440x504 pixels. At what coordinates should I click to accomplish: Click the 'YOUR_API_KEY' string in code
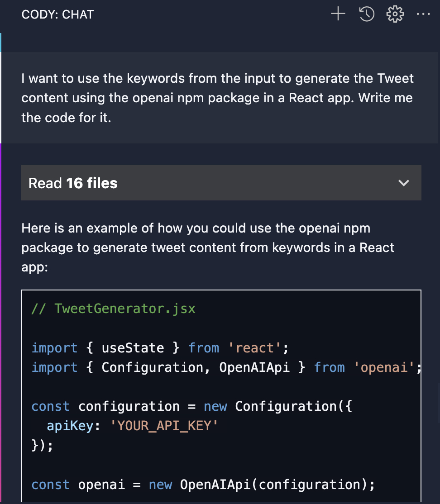tap(164, 426)
